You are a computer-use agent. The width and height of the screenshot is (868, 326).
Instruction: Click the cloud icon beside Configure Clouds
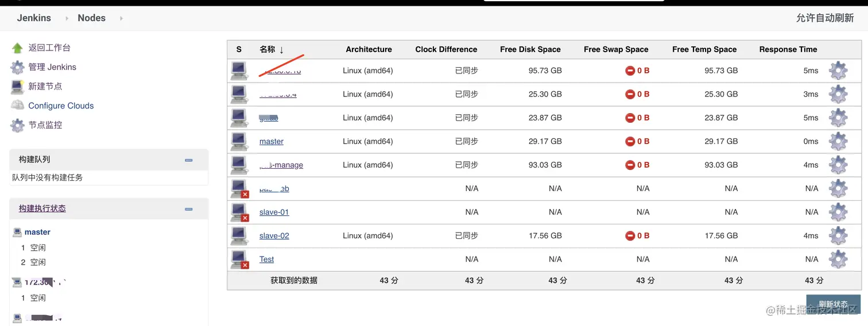(x=17, y=105)
